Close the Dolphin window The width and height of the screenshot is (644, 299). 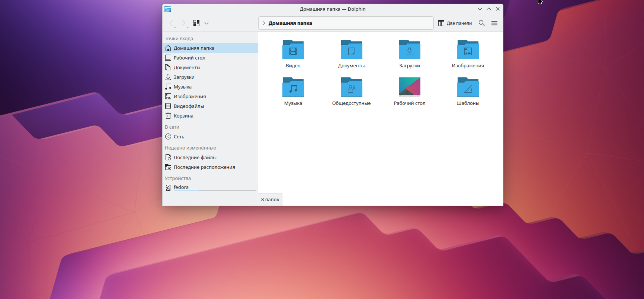pyautogui.click(x=498, y=9)
